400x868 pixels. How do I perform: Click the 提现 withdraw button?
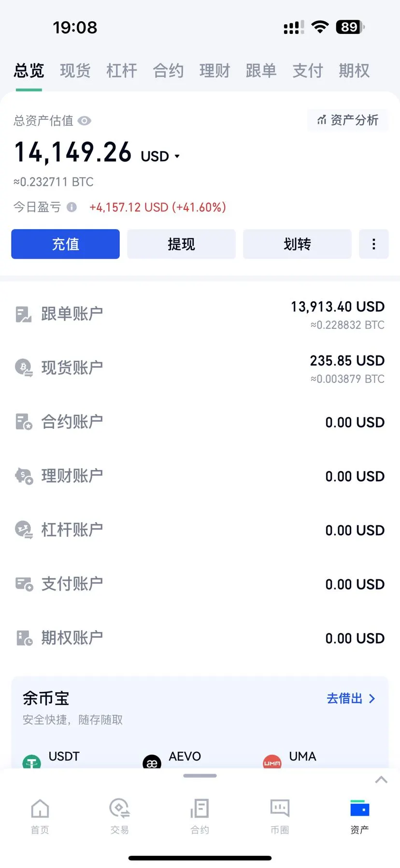point(181,244)
